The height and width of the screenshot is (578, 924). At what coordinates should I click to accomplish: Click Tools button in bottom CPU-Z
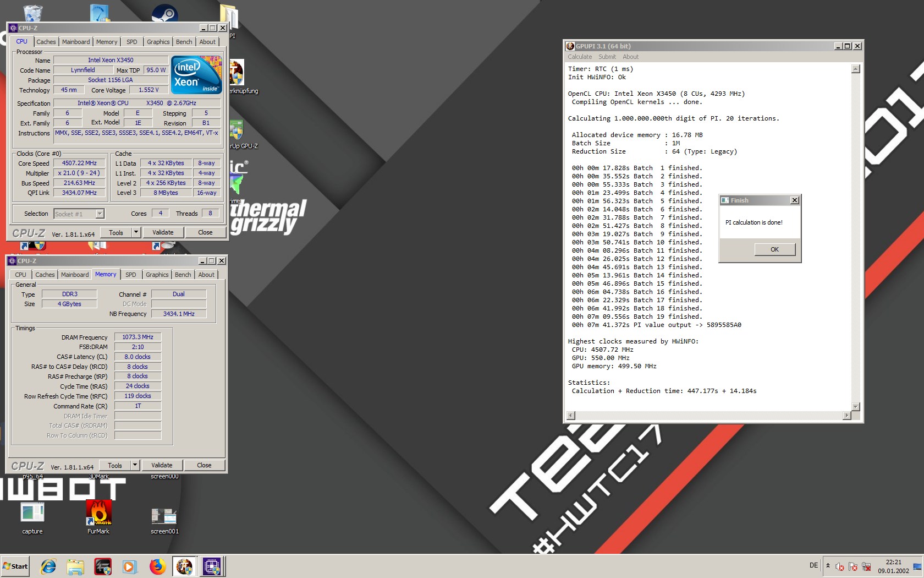pyautogui.click(x=115, y=465)
